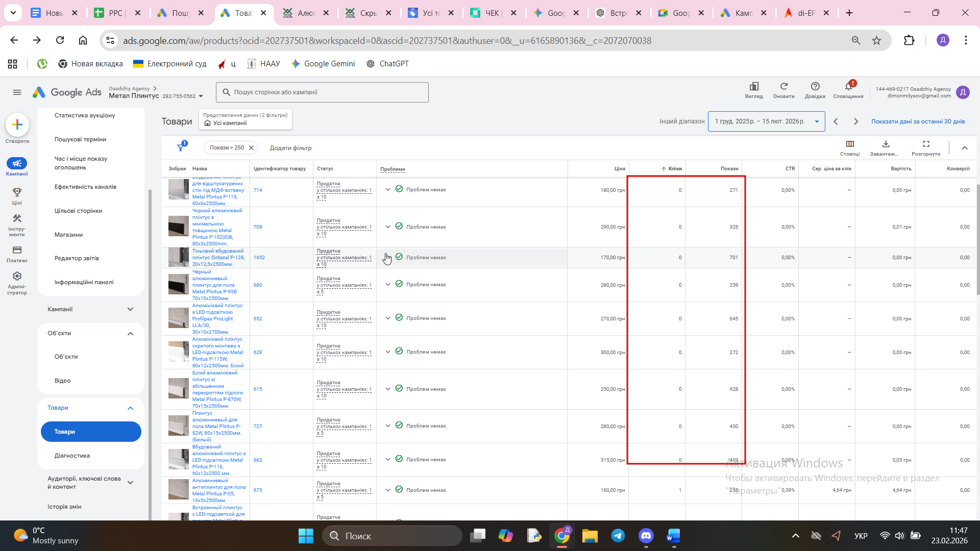Click Оновити refresh icon in header

(x=783, y=87)
